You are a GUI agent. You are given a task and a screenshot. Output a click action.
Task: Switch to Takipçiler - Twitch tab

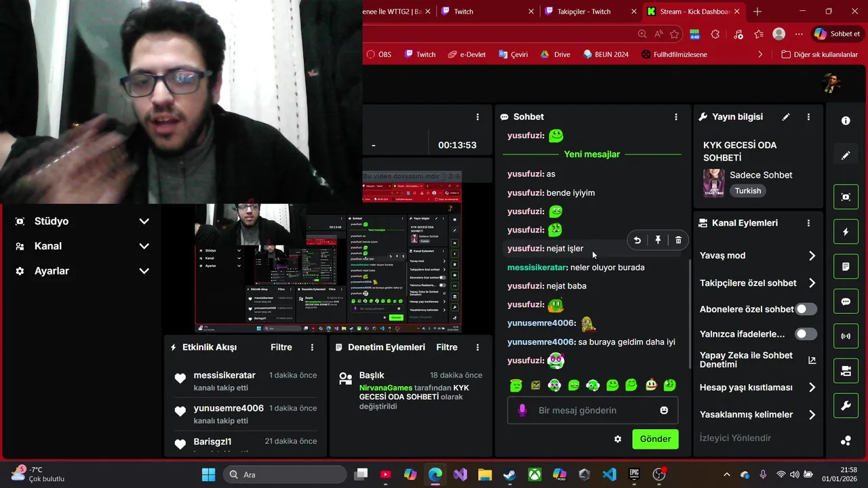tap(589, 12)
